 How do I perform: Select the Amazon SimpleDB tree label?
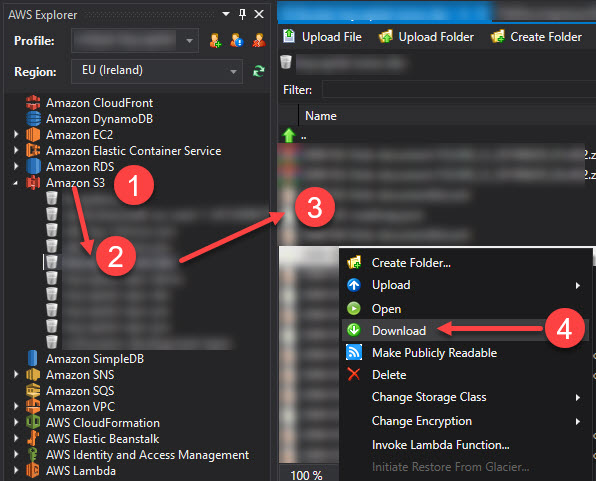click(x=95, y=359)
